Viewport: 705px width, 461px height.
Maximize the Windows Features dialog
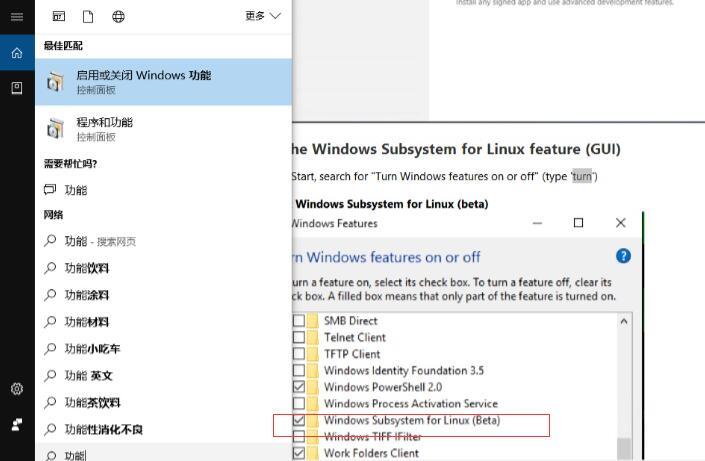(x=578, y=223)
